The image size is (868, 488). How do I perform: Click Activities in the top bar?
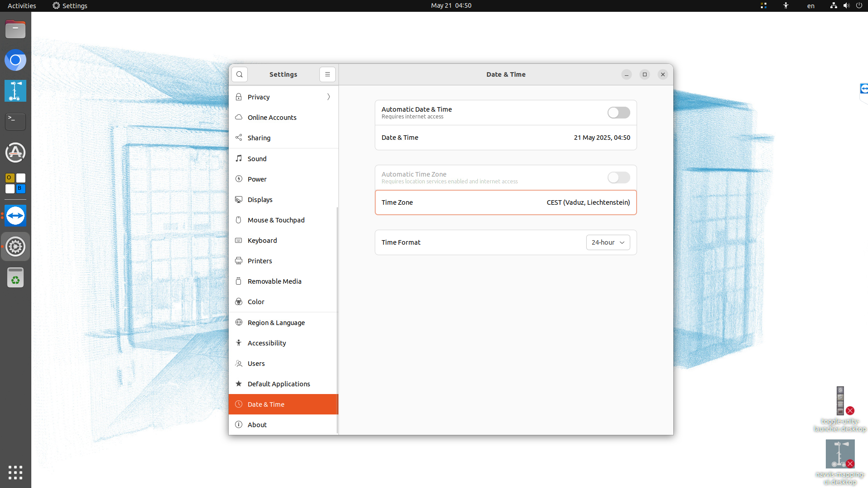pos(22,6)
